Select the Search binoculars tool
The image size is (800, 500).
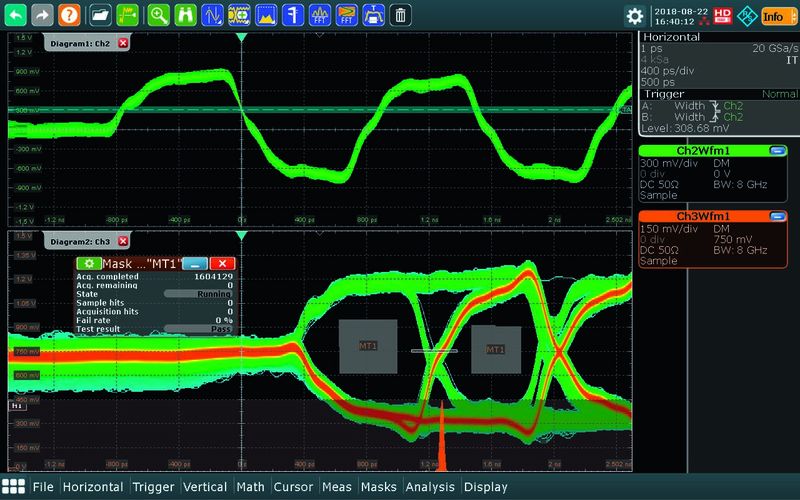[x=185, y=15]
